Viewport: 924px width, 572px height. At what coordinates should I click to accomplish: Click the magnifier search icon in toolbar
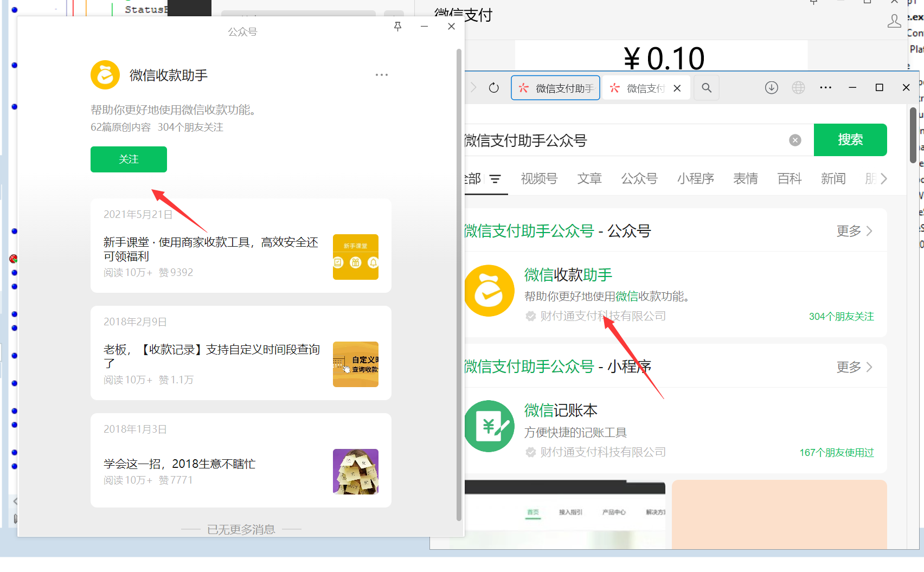pyautogui.click(x=707, y=88)
